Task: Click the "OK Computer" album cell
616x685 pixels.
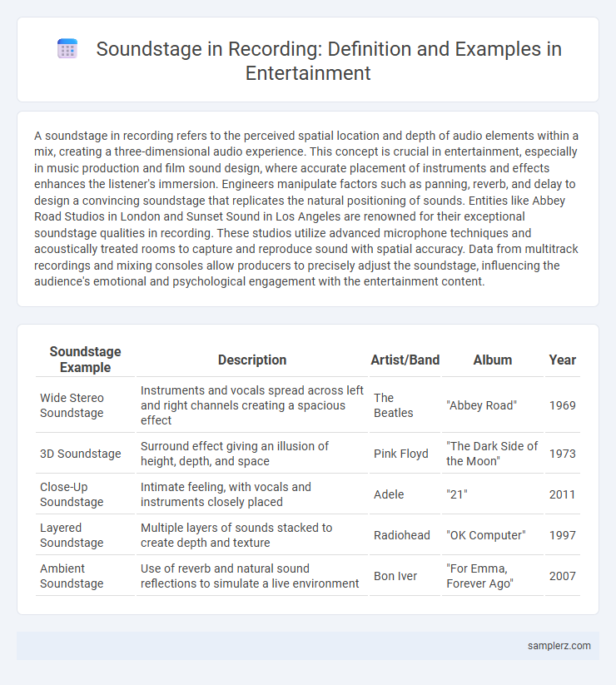Action: click(492, 535)
